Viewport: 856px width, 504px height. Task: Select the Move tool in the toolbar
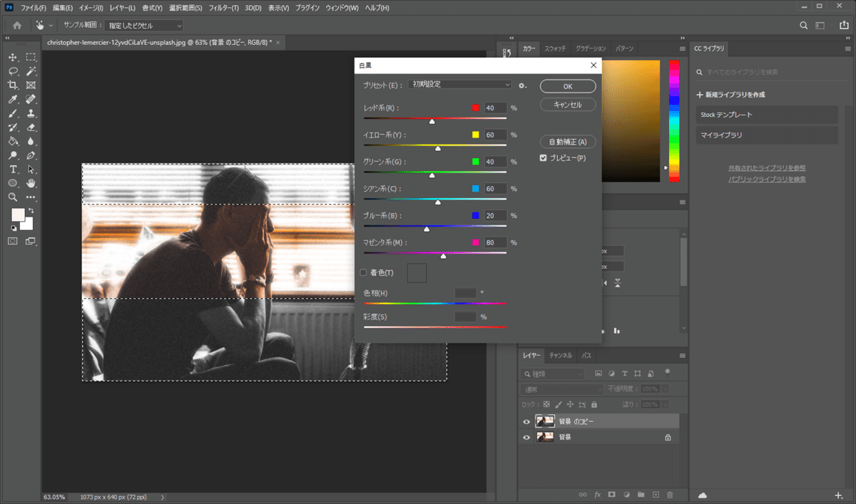point(13,57)
